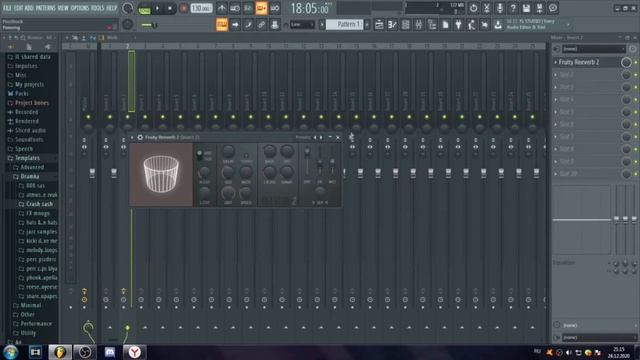Click the undo history circular arrow icon
This screenshot has width=640, height=360.
tap(473, 8)
